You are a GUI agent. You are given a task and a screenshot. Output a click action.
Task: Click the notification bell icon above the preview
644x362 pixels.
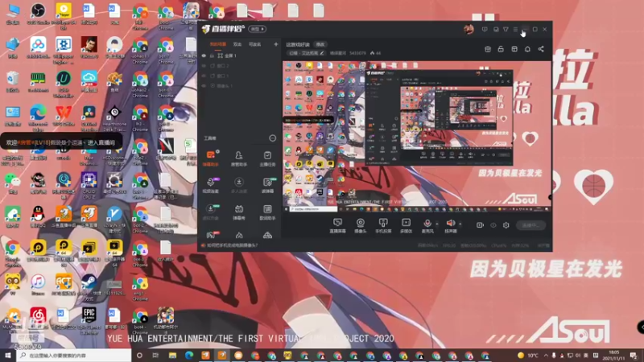point(527,49)
